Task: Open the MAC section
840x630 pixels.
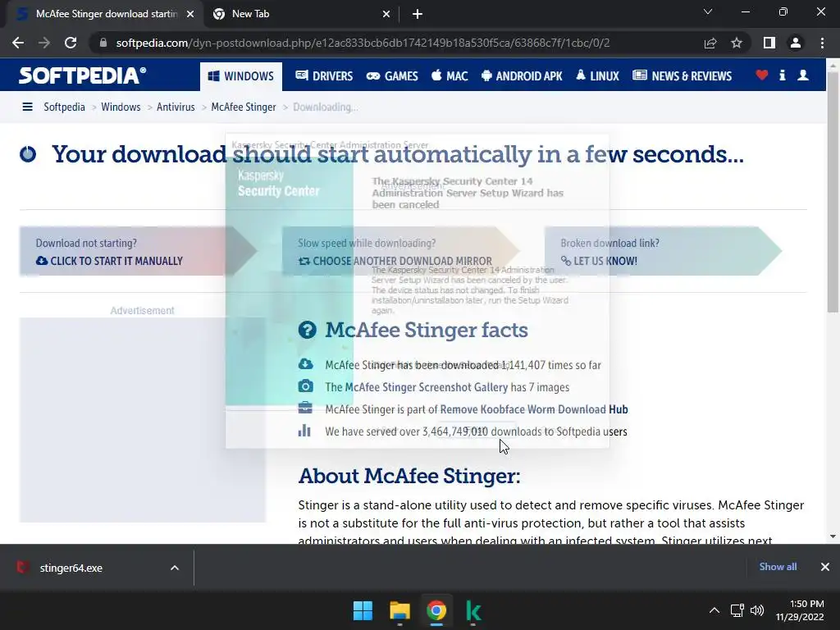Action: tap(450, 76)
